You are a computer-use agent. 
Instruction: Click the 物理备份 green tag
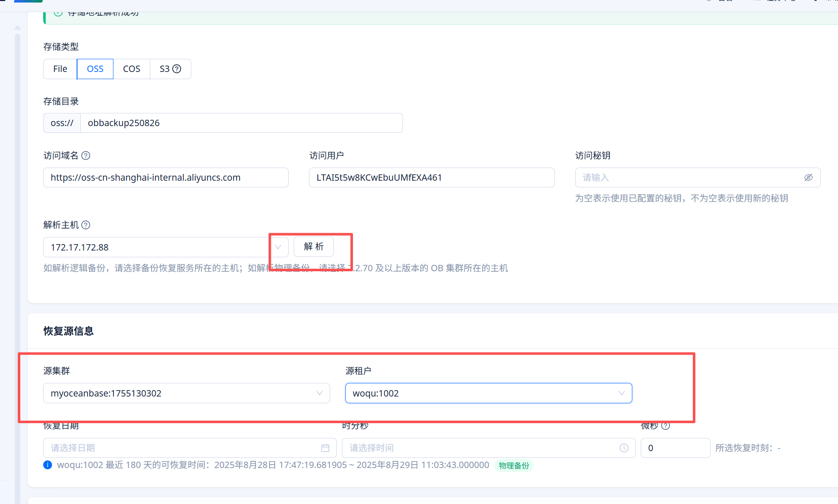tap(514, 465)
